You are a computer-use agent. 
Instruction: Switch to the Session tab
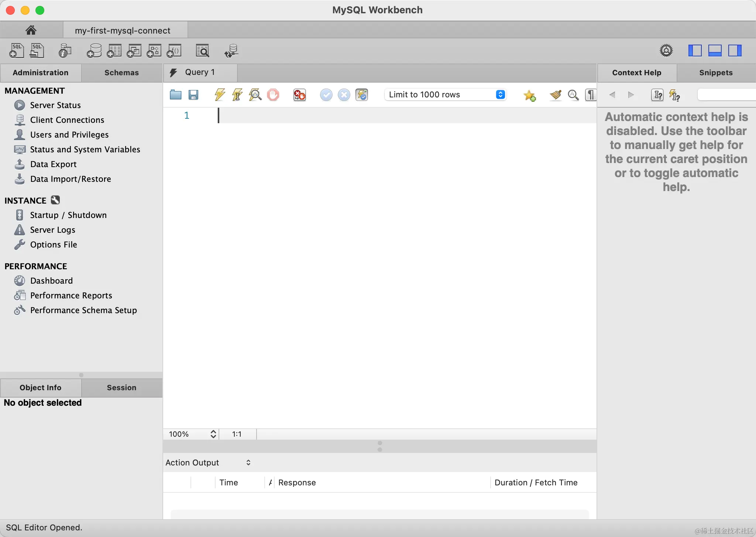pos(122,388)
